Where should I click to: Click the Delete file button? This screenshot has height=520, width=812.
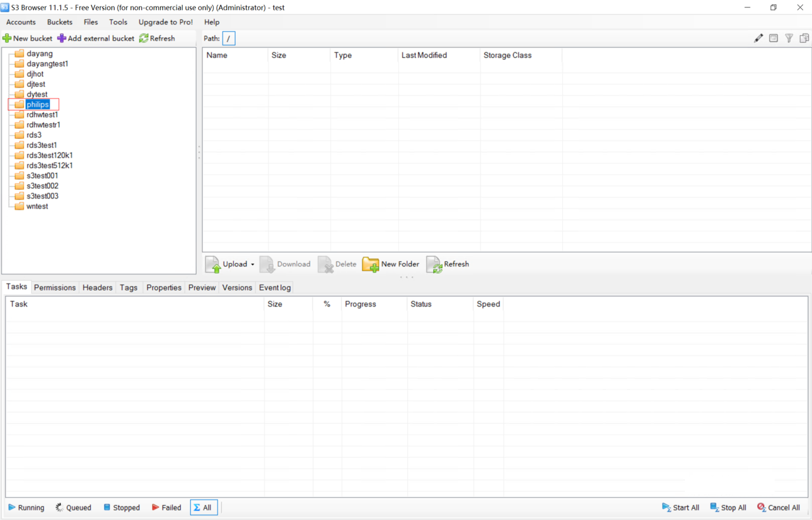[337, 264]
